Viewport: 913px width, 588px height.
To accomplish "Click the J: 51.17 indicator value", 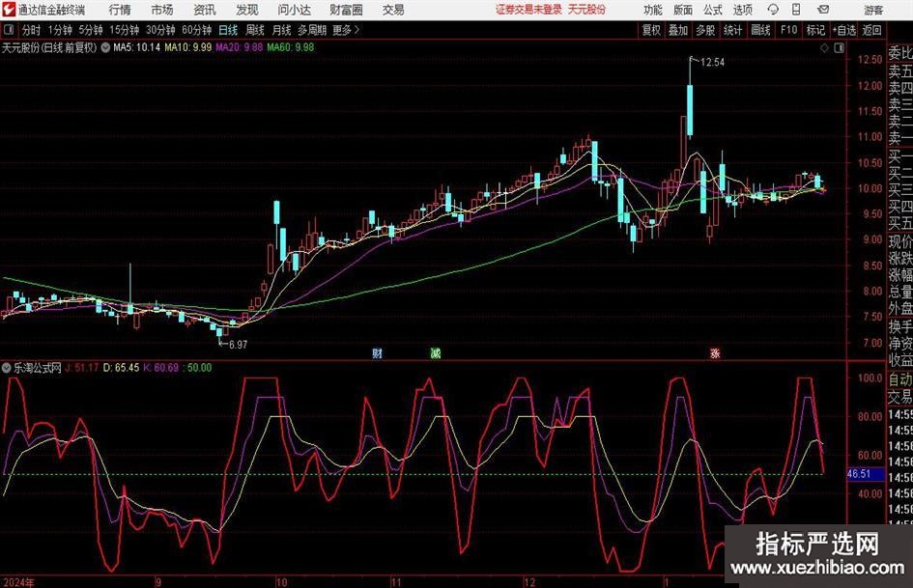I will pyautogui.click(x=81, y=367).
